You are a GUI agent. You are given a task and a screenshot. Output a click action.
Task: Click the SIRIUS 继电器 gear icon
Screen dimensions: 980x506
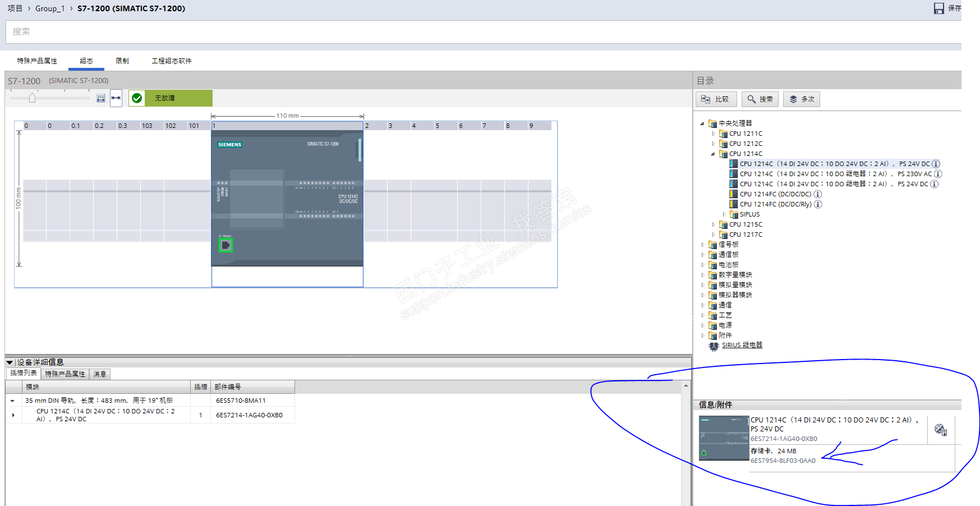coord(714,346)
